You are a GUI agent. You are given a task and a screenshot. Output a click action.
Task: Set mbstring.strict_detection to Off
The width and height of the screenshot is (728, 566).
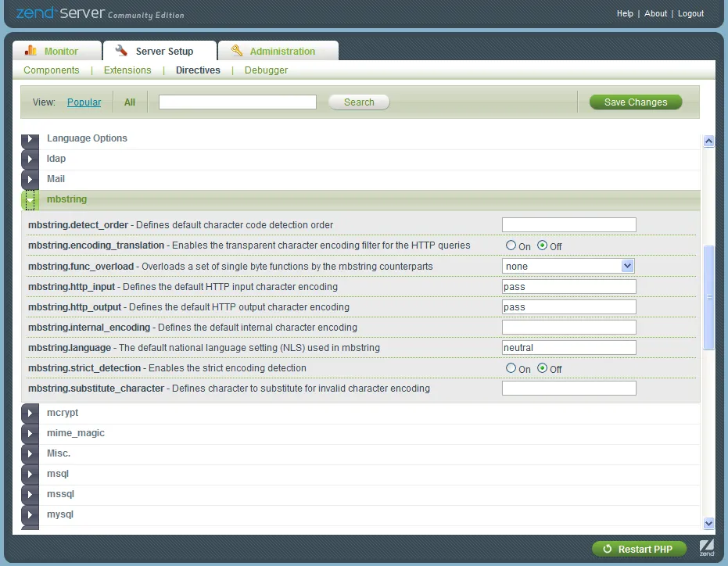pyautogui.click(x=543, y=368)
